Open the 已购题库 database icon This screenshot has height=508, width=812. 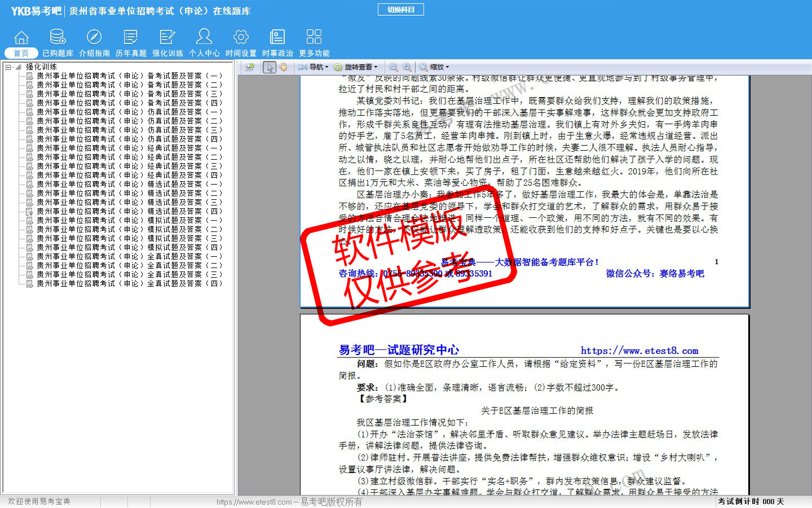pos(58,37)
